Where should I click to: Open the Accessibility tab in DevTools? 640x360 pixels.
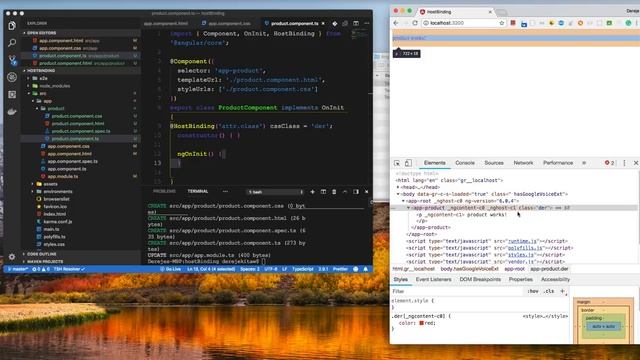pos(555,280)
